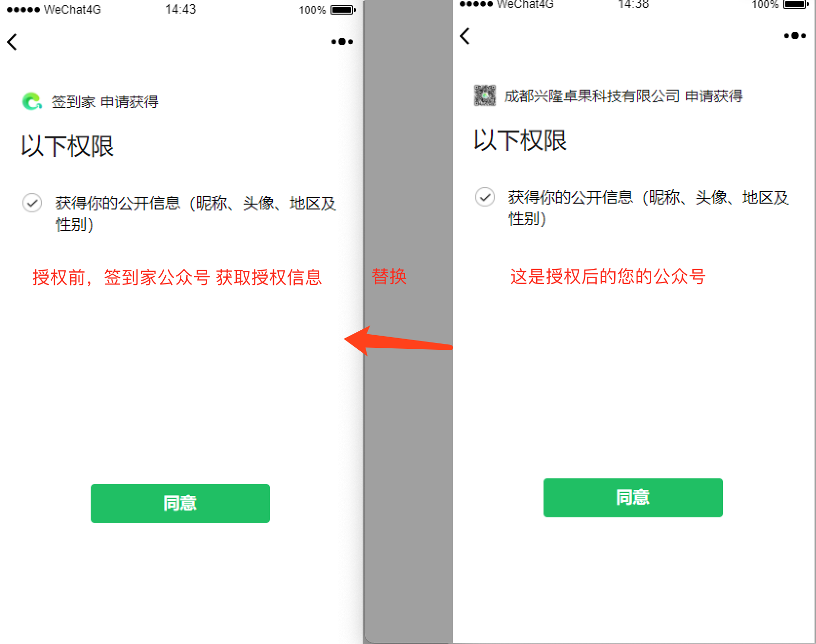The height and width of the screenshot is (644, 816).
Task: Click the green 签到家 logo icon
Action: 32,102
